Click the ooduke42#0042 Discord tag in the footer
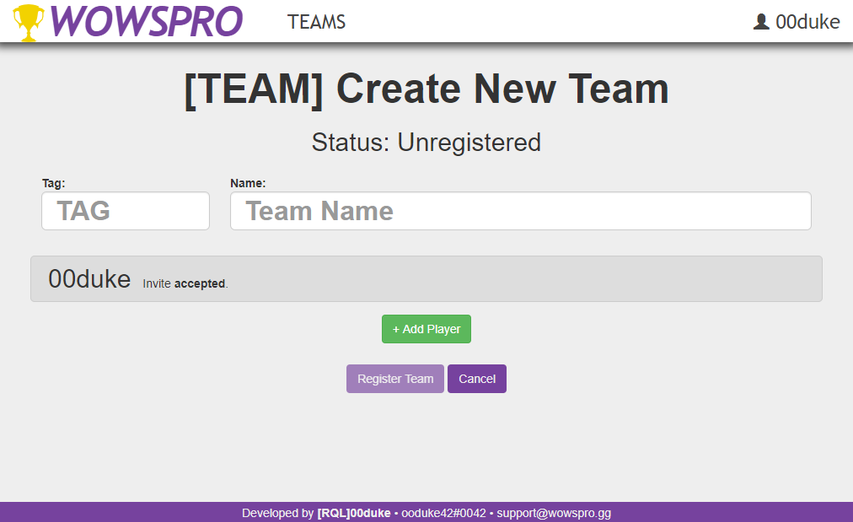The height and width of the screenshot is (522, 853). click(443, 513)
